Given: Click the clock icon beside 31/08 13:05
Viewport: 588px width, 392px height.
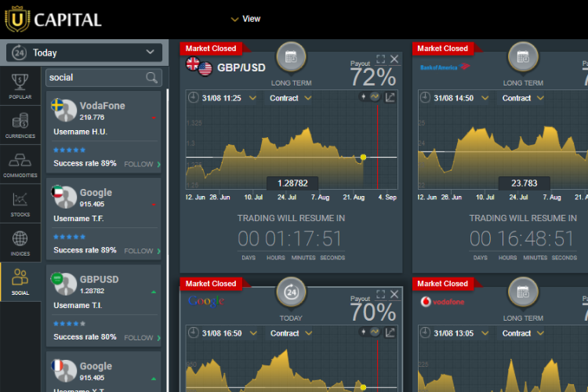Looking at the screenshot, I should (425, 332).
